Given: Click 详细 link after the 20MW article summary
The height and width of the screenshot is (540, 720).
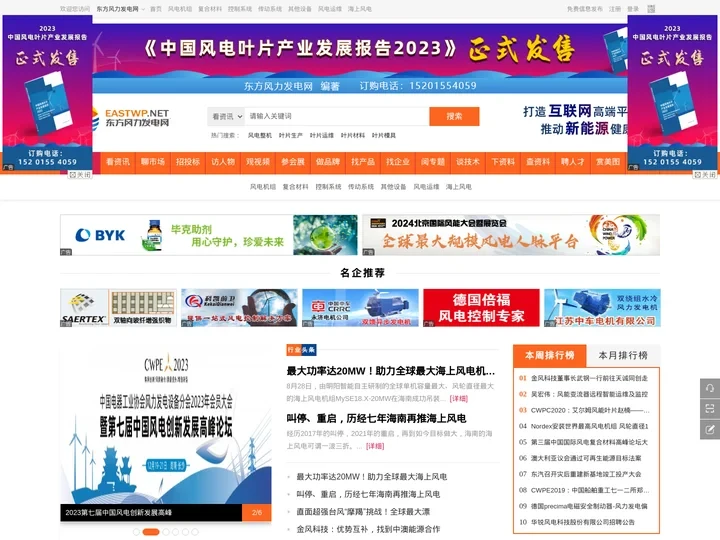Looking at the screenshot, I should [459, 399].
